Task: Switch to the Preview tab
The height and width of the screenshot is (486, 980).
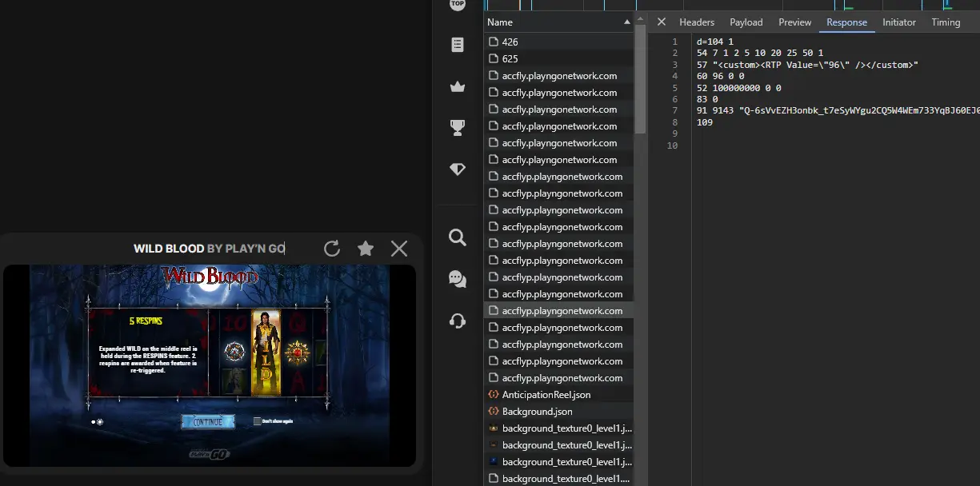Action: pyautogui.click(x=795, y=22)
